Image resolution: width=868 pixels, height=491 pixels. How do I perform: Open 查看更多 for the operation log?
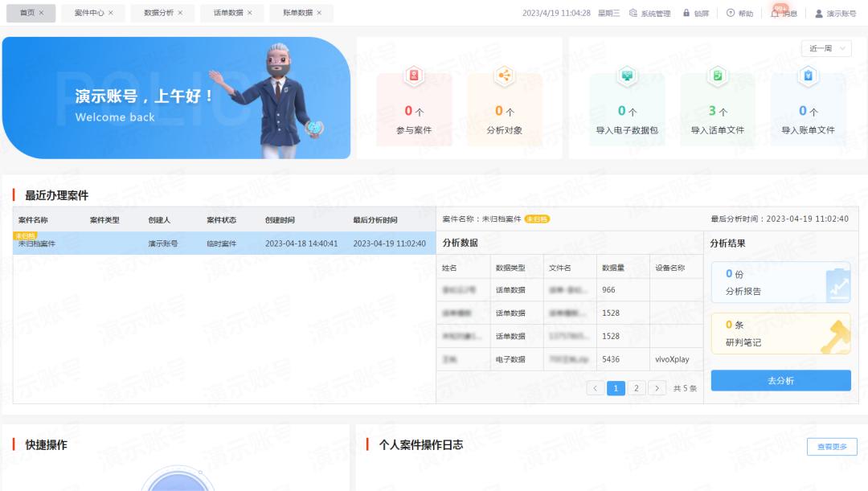[x=831, y=446]
